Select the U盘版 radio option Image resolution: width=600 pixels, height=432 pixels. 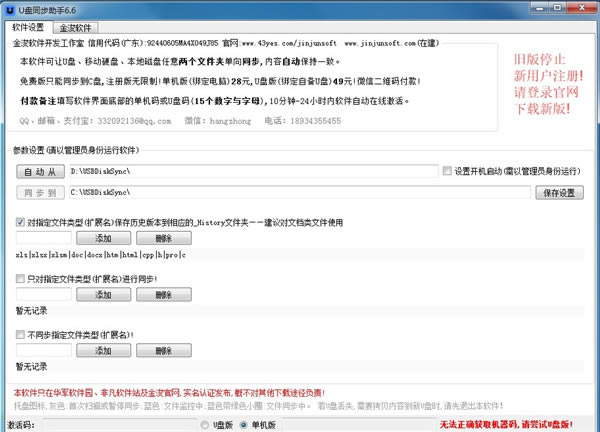[x=203, y=424]
